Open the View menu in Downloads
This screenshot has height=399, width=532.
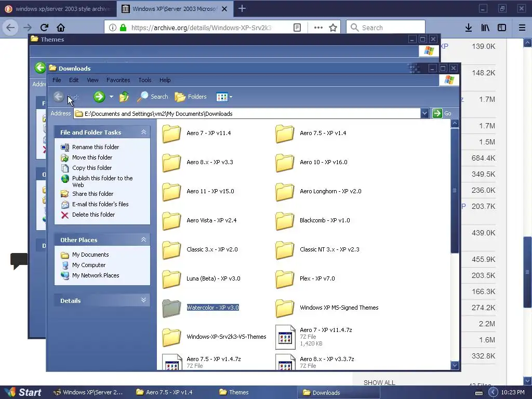(92, 80)
